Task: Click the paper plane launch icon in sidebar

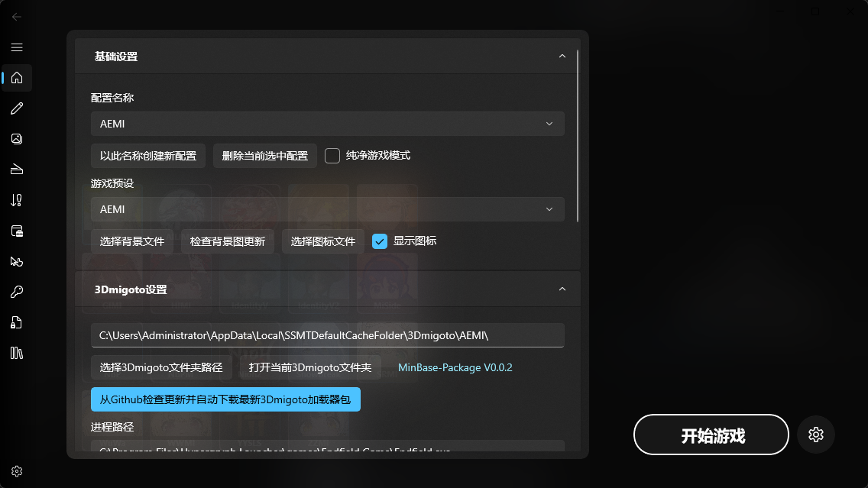Action: 16,169
